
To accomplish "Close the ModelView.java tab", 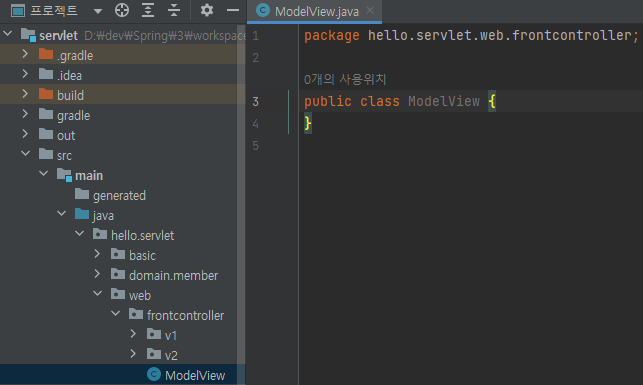I will tap(370, 10).
